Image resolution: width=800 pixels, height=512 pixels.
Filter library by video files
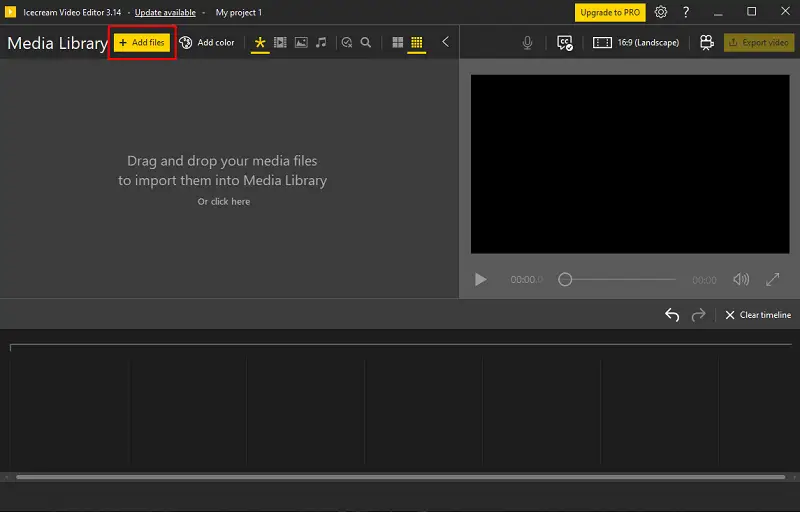pos(280,42)
